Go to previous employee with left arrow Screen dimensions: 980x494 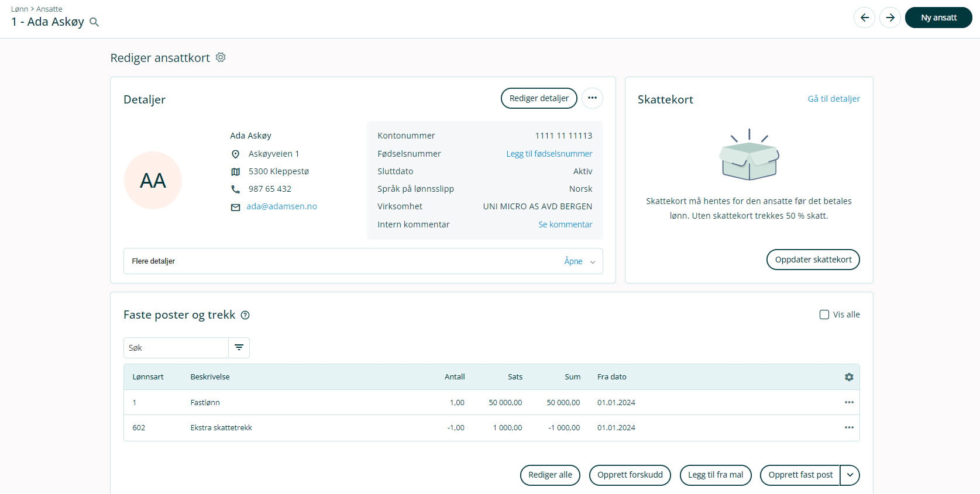pyautogui.click(x=864, y=18)
